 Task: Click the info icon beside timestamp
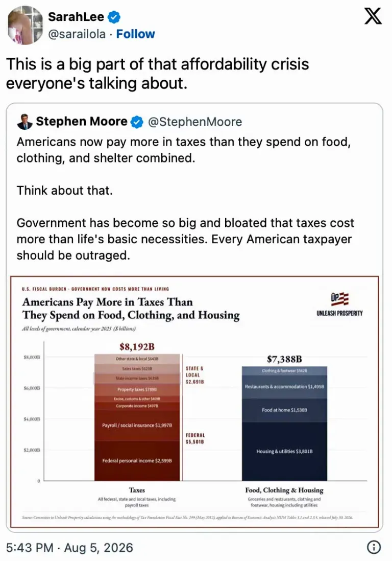click(374, 547)
